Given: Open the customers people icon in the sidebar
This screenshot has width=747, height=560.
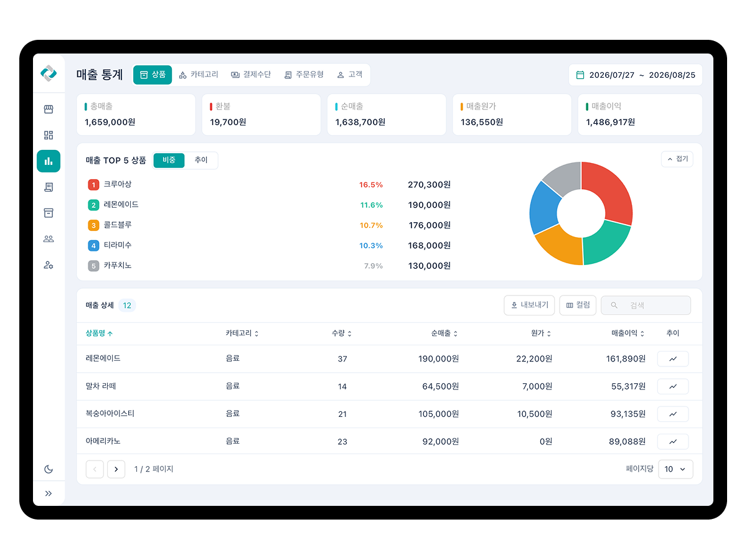Looking at the screenshot, I should pos(49,239).
